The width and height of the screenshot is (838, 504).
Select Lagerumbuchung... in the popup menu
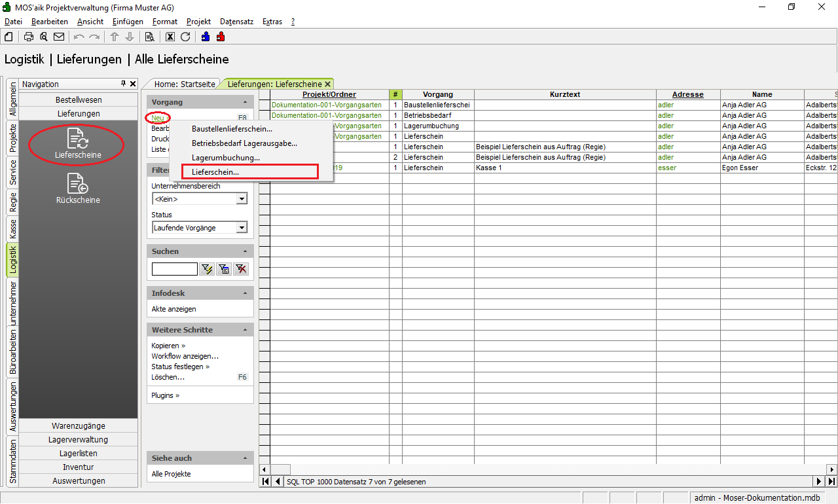(225, 158)
